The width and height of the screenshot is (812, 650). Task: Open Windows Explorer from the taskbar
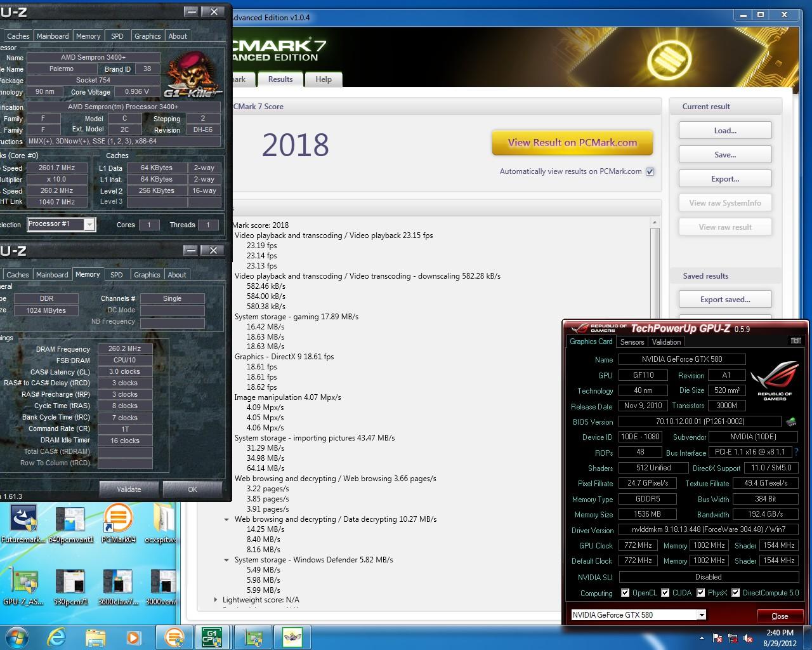(95, 637)
